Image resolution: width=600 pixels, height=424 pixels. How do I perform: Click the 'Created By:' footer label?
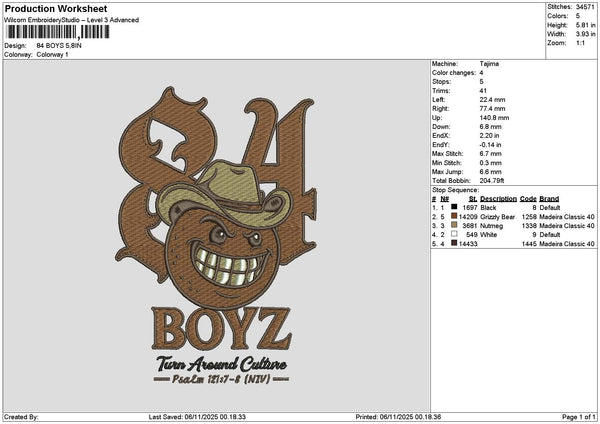pos(21,417)
